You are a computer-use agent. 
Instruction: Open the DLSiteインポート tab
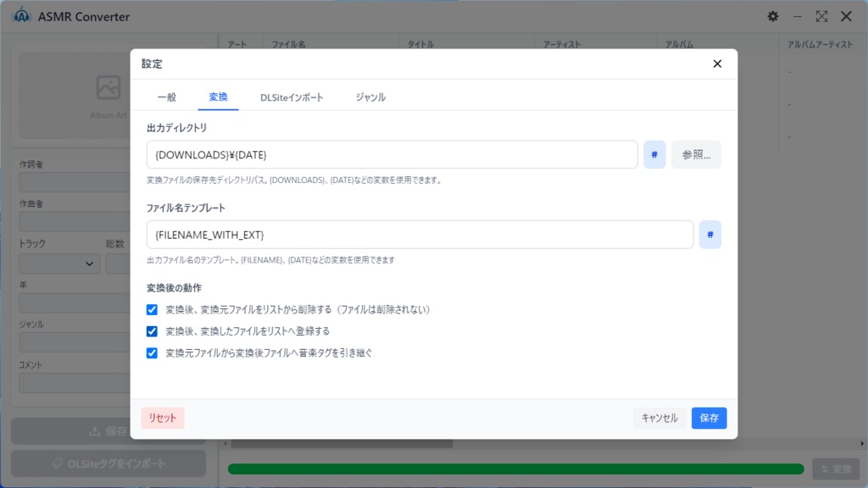292,97
